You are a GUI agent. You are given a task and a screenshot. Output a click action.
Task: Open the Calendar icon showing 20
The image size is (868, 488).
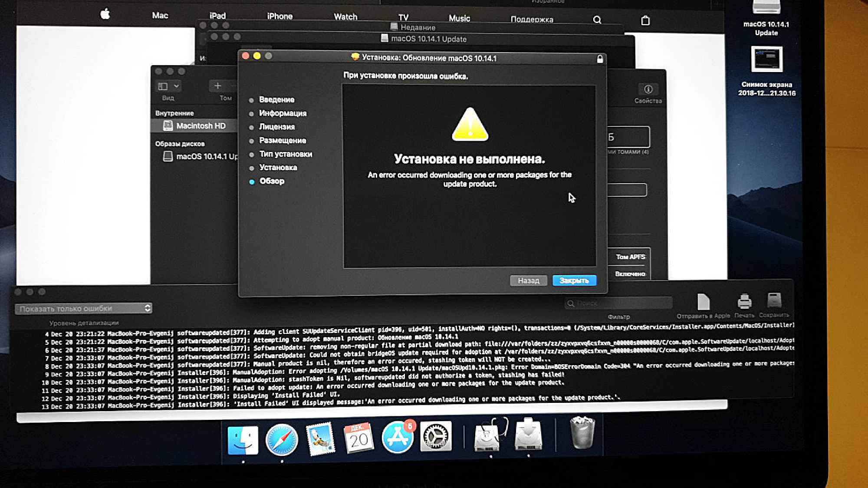358,438
